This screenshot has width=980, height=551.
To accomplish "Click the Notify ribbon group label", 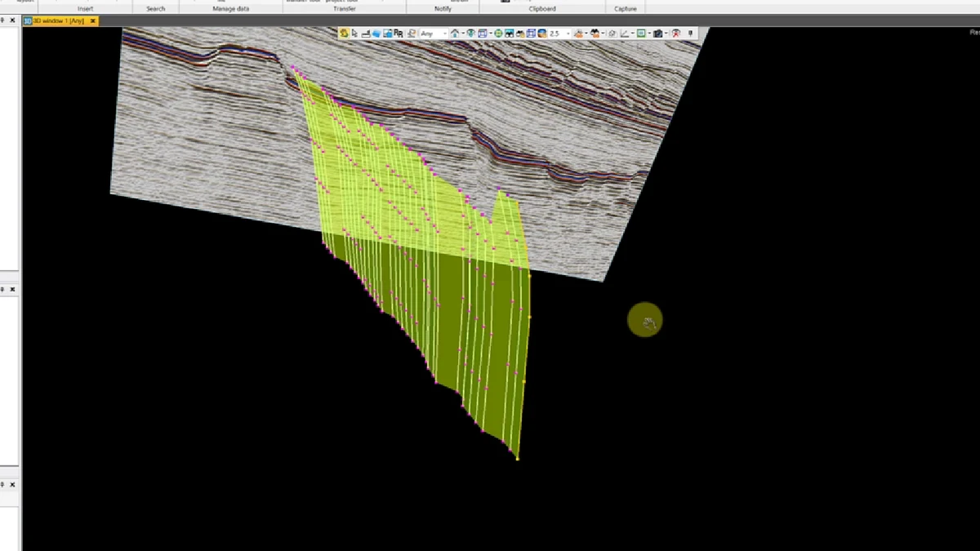I will 443,9.
